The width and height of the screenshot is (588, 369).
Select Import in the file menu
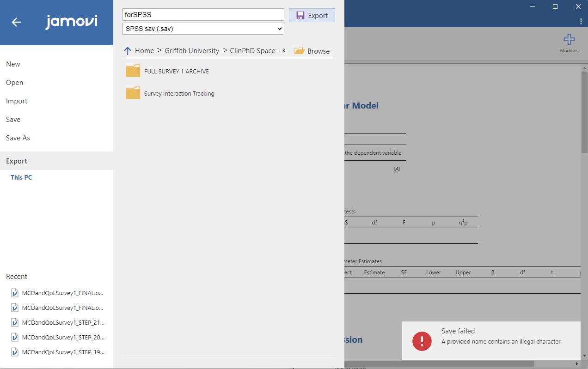pyautogui.click(x=56, y=101)
